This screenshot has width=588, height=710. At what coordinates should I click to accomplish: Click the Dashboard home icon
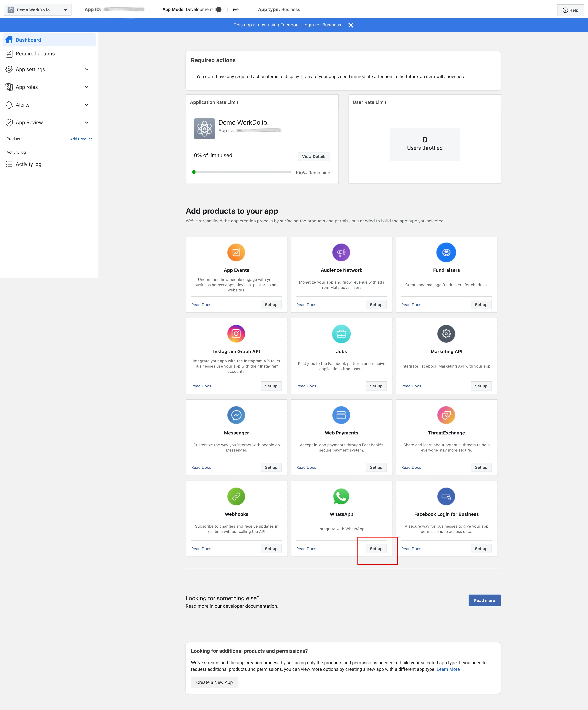coord(9,40)
